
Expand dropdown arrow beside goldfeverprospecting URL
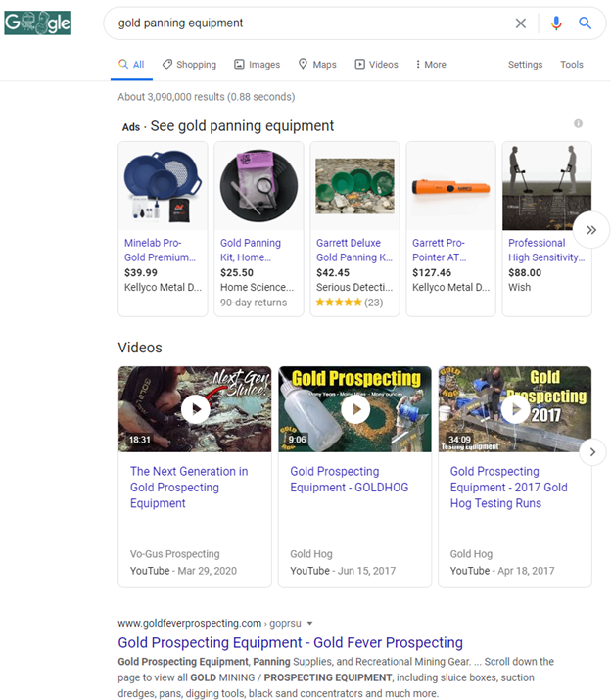pyautogui.click(x=310, y=623)
